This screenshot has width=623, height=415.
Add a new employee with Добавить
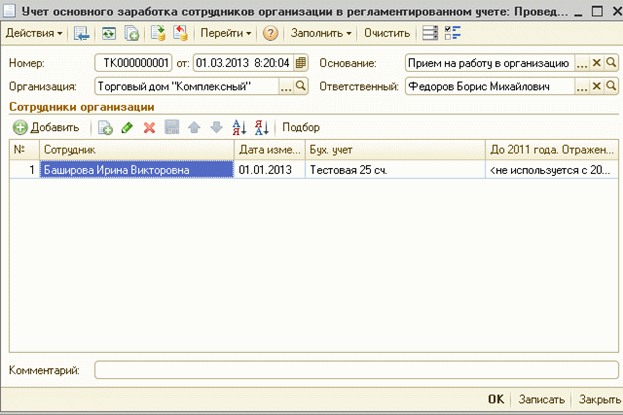tap(45, 128)
